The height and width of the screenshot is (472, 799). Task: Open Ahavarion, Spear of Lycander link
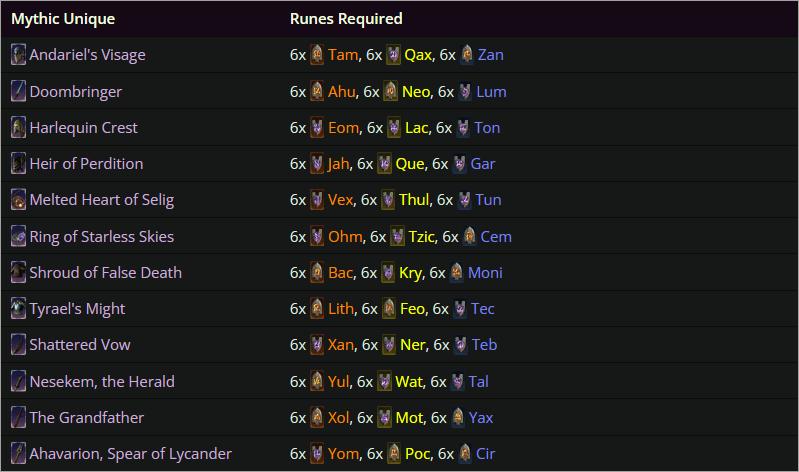130,454
